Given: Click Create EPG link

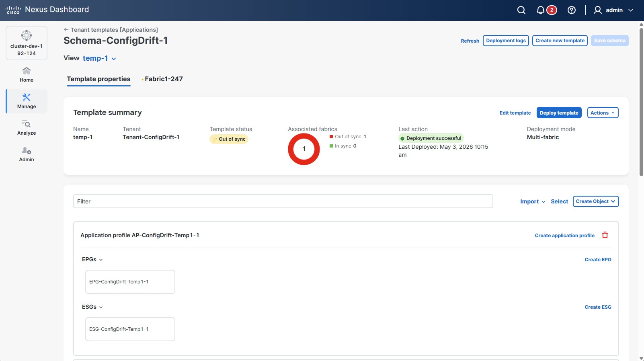Looking at the screenshot, I should click(x=598, y=260).
